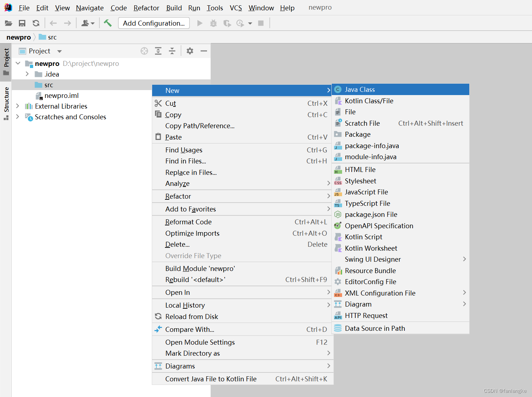532x397 pixels.
Task: Click the Run with Coverage icon
Action: pos(227,23)
